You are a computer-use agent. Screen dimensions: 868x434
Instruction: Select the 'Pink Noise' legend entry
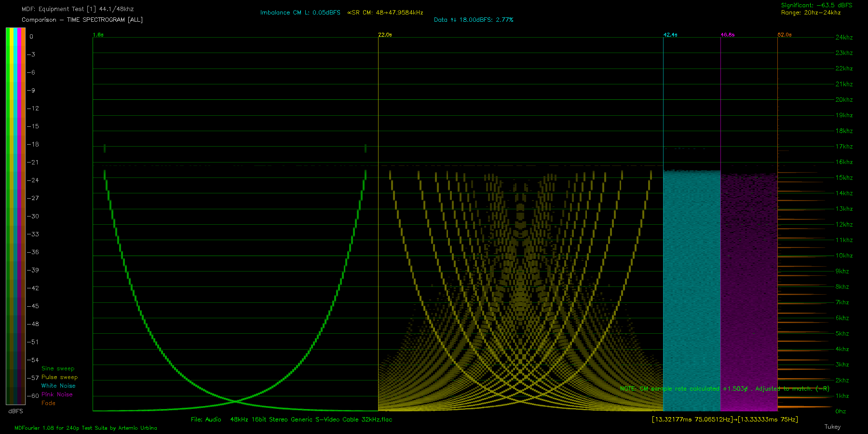[x=57, y=394]
